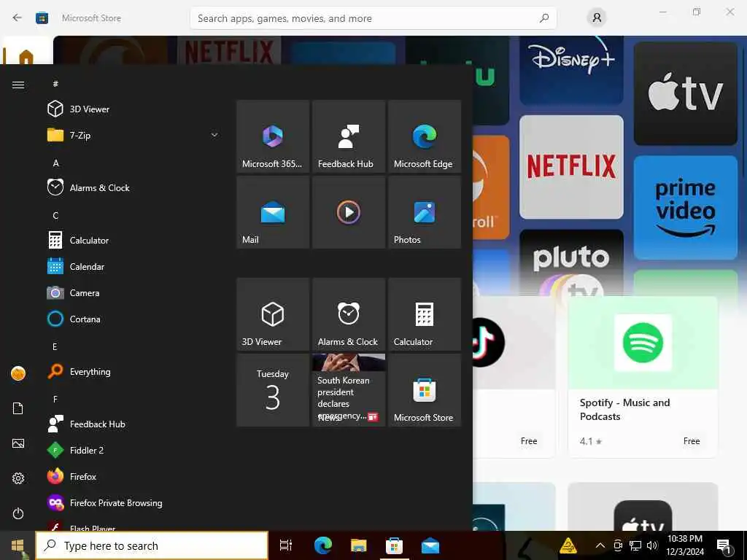
Task: Click the Power button in Start
Action: click(18, 513)
